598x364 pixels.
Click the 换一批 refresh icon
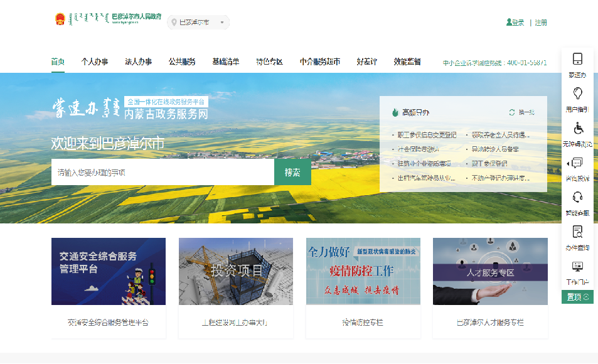tap(512, 112)
